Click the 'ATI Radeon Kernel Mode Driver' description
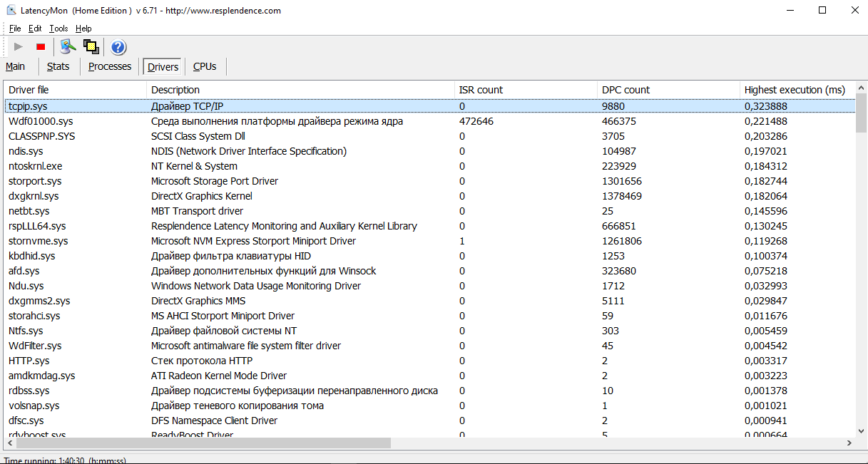The height and width of the screenshot is (464, 868). click(x=219, y=376)
